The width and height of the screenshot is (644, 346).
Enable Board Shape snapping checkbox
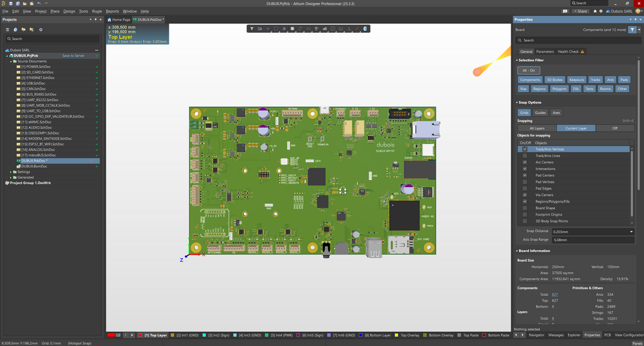click(x=525, y=208)
